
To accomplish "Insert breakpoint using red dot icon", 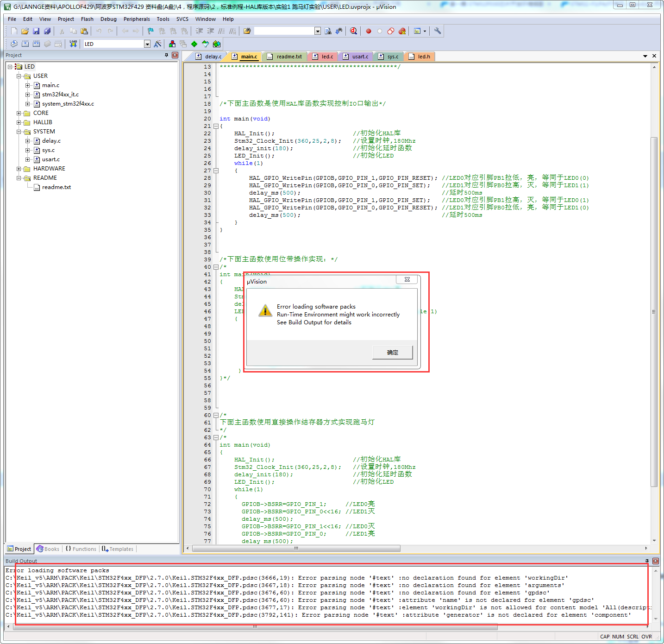I will [369, 31].
